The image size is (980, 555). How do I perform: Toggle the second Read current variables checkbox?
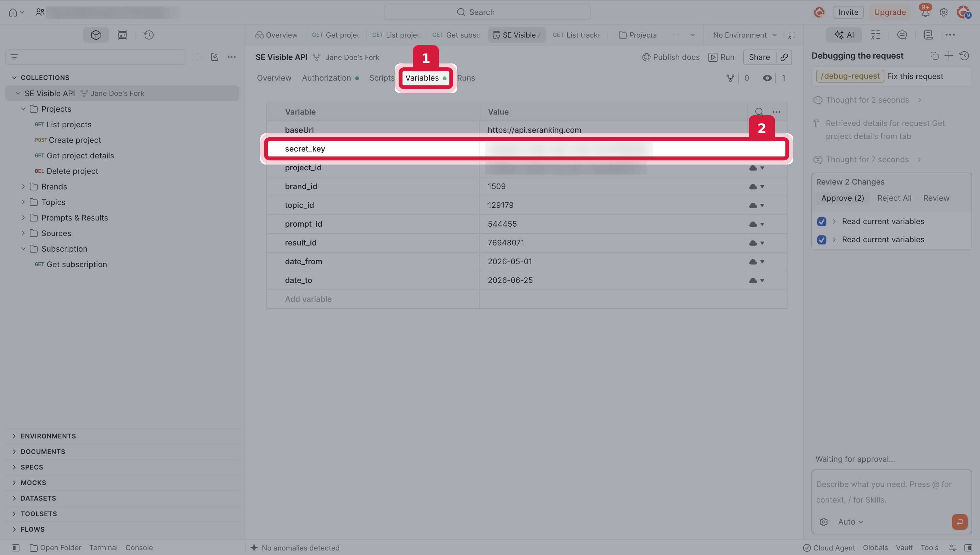click(822, 240)
